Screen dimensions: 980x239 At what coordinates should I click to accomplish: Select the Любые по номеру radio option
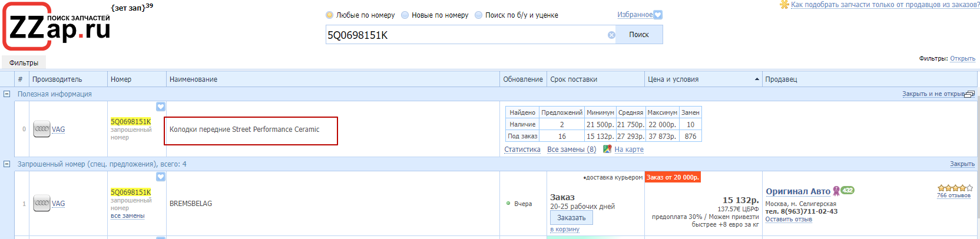[329, 15]
